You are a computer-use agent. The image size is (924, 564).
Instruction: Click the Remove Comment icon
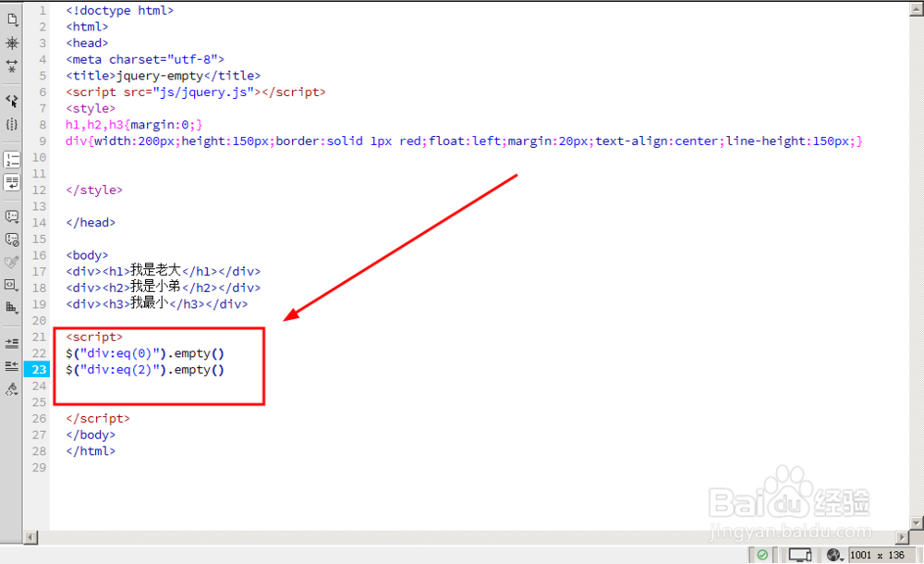pos(12,239)
